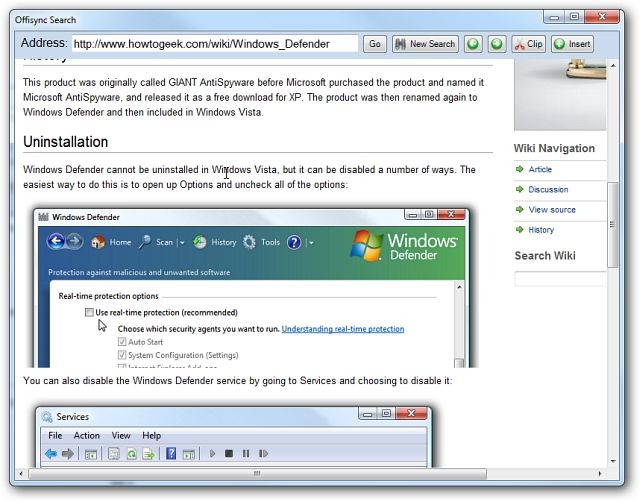Screen dimensions: 640x501
Task: Click the horizontal scrollbar thumb
Action: (257, 474)
